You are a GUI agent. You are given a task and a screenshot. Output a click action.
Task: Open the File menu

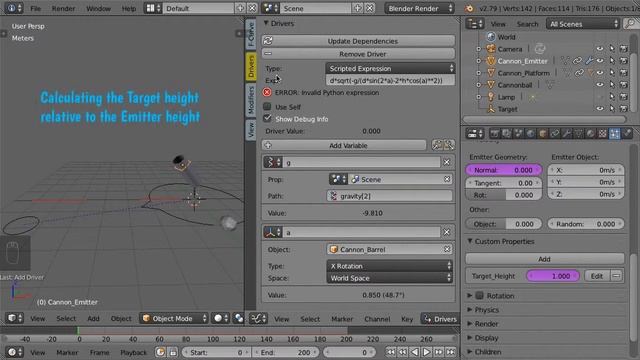36,8
